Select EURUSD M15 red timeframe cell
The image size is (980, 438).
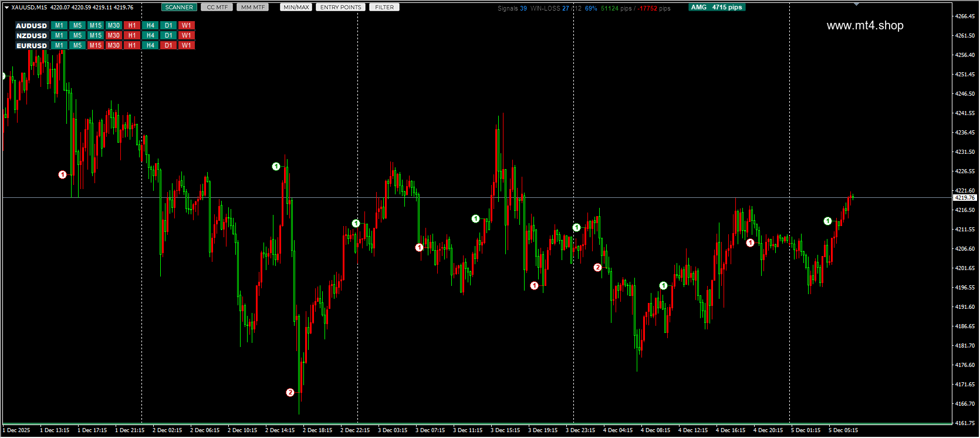[96, 45]
